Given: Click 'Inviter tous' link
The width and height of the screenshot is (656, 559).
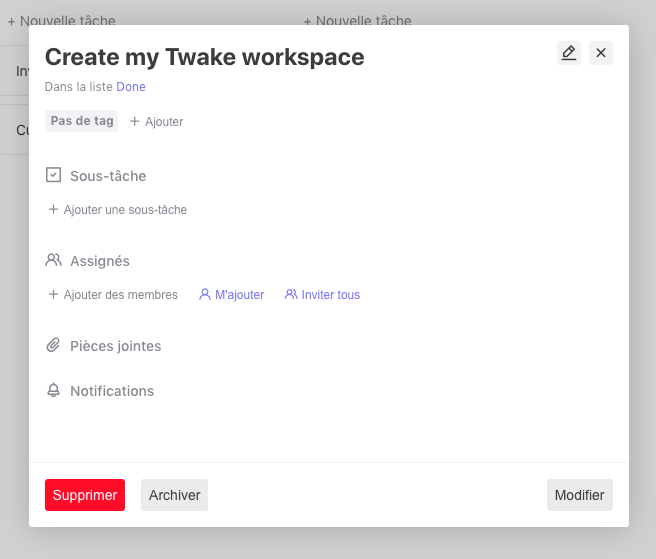Looking at the screenshot, I should tap(322, 295).
